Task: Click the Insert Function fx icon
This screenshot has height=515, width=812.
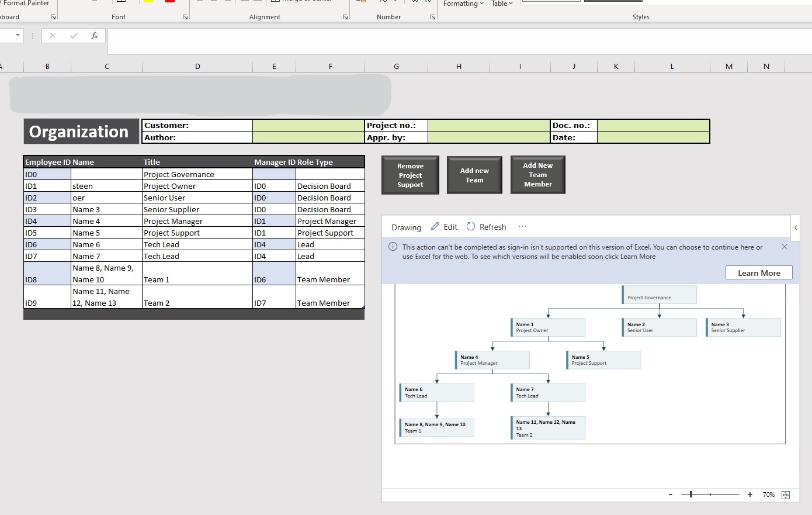Action: click(95, 36)
